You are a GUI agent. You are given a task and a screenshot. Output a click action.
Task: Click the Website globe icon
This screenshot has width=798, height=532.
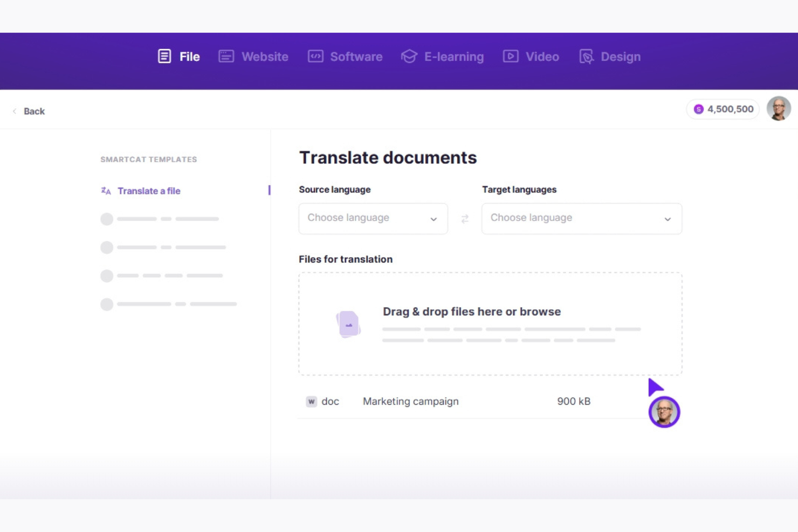click(x=225, y=56)
